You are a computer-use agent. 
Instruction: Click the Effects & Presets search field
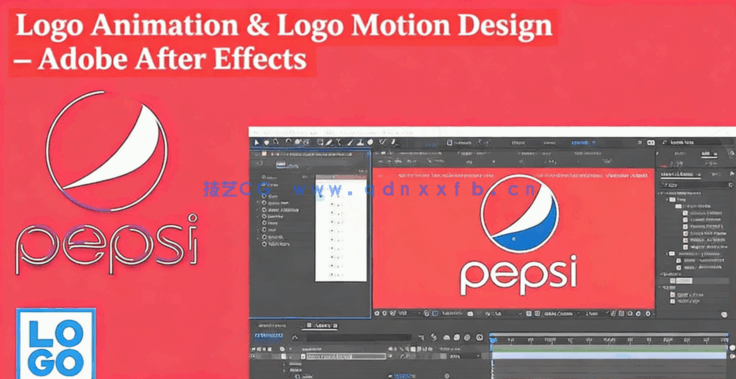click(x=694, y=185)
